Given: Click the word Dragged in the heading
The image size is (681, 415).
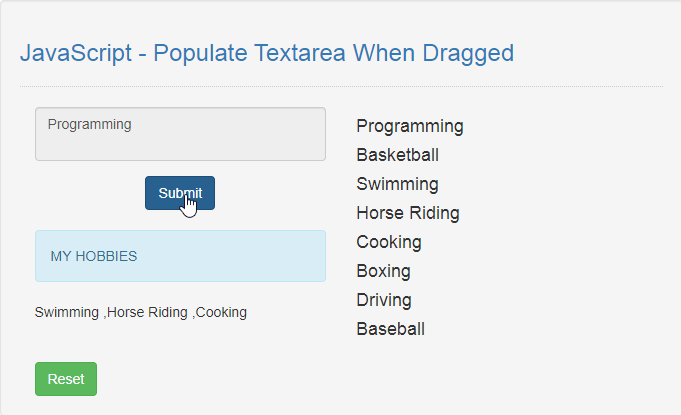Looking at the screenshot, I should 468,53.
